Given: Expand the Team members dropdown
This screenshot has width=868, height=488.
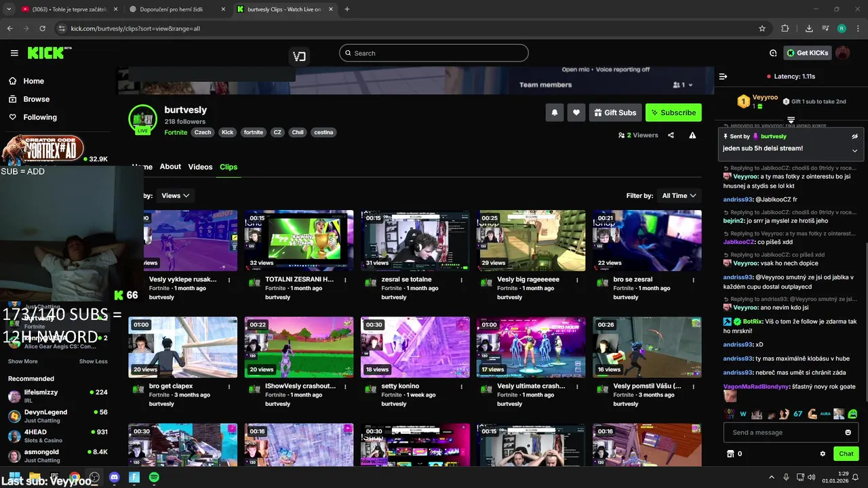Looking at the screenshot, I should coord(683,85).
